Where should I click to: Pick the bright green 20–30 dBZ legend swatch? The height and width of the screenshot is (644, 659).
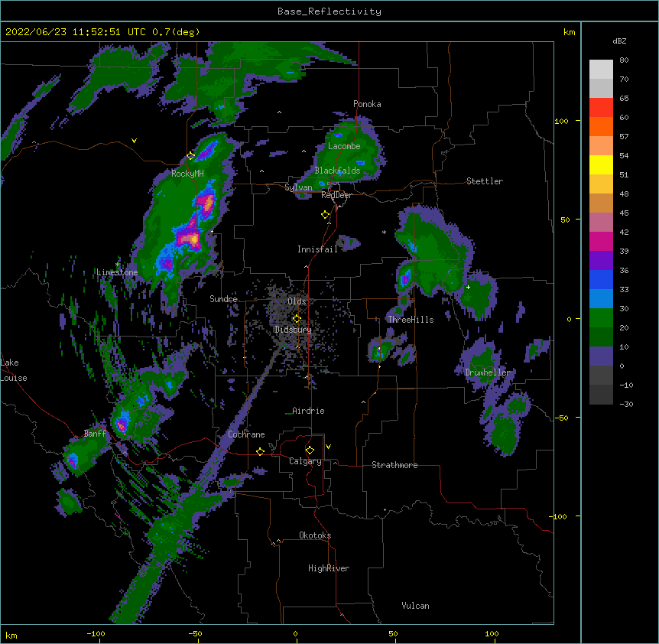click(x=601, y=318)
